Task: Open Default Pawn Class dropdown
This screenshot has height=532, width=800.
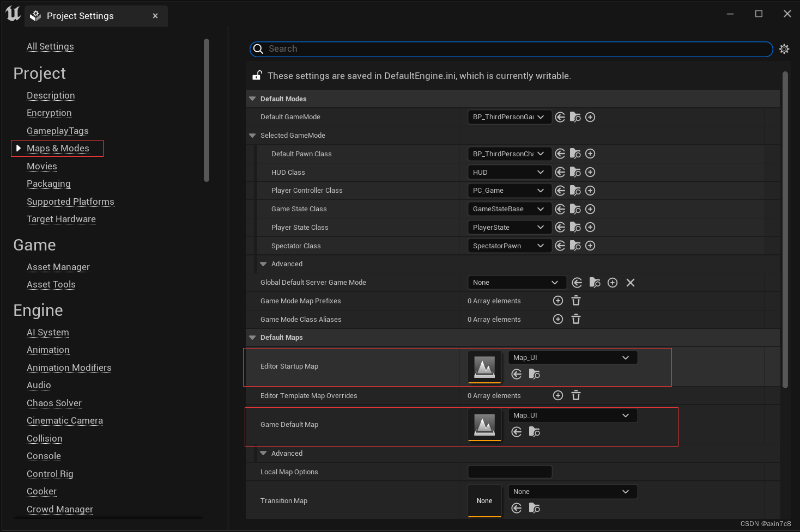Action: coord(510,154)
